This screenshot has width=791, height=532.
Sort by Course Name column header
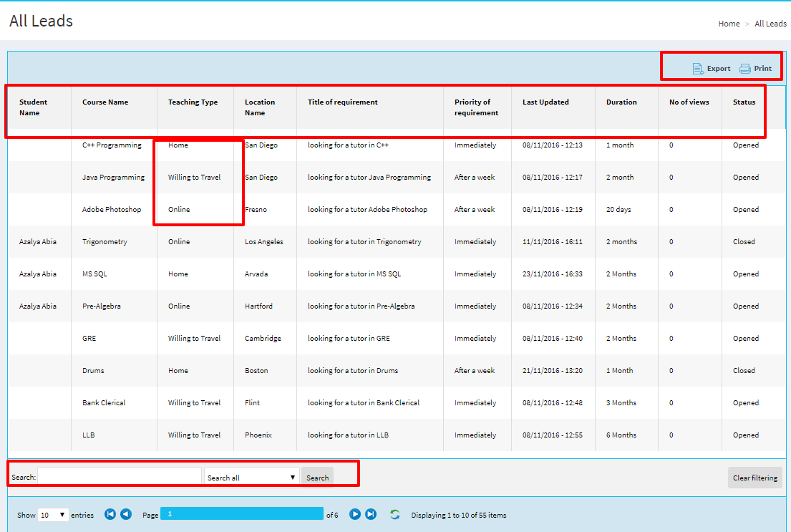(x=105, y=102)
